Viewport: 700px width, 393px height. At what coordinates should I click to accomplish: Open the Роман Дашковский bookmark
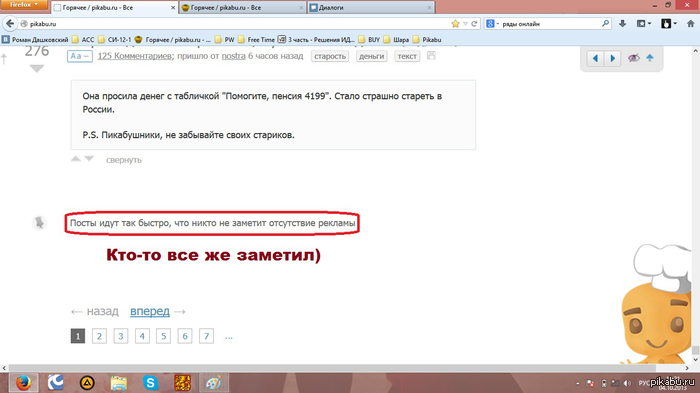tap(35, 40)
